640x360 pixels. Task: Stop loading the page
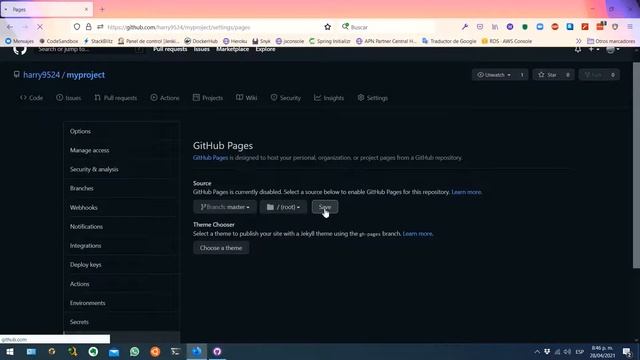pyautogui.click(x=40, y=27)
